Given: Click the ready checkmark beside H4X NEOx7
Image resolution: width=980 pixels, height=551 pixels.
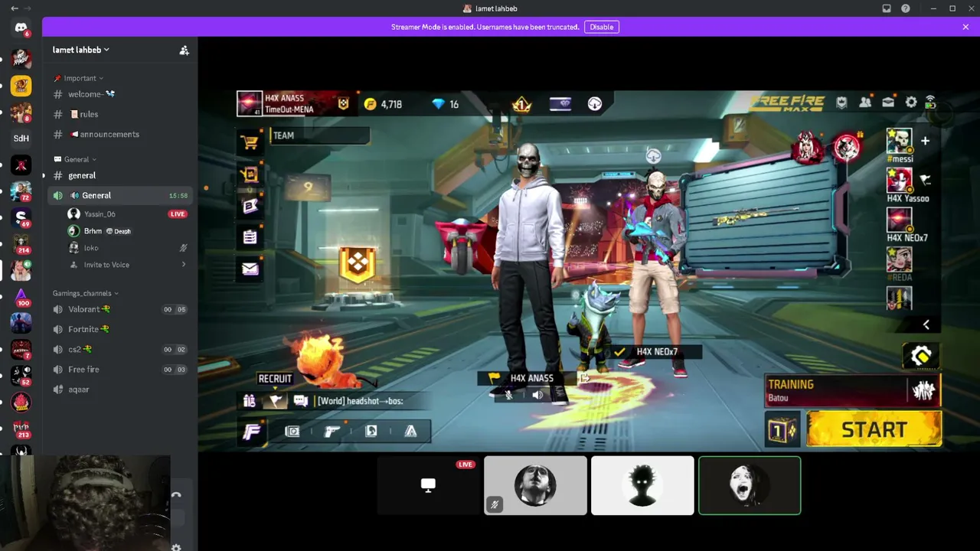Looking at the screenshot, I should pos(620,352).
